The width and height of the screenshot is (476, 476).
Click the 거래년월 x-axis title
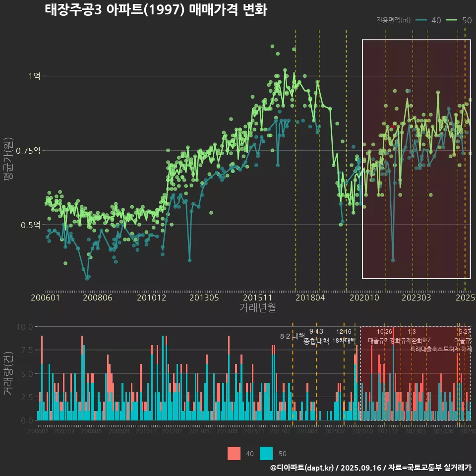[257, 307]
